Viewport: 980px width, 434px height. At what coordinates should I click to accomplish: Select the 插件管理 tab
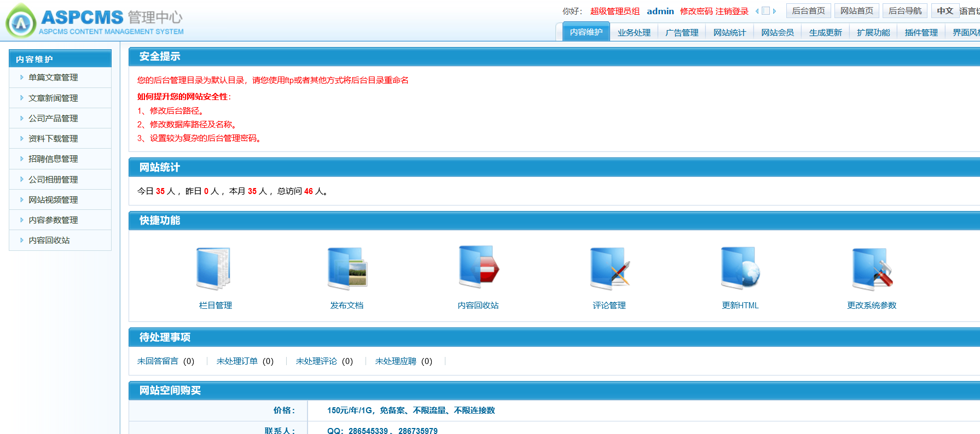[921, 33]
